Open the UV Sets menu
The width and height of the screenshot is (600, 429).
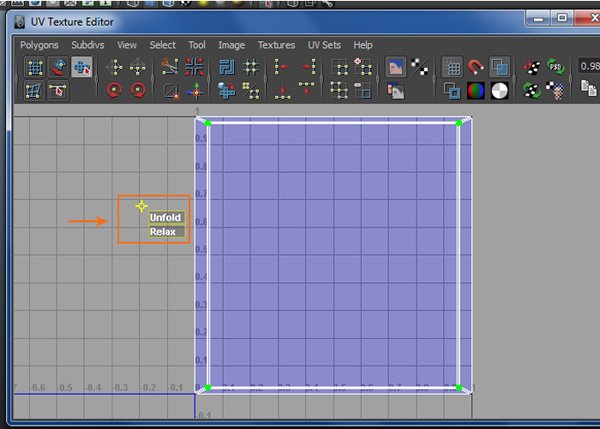(324, 45)
